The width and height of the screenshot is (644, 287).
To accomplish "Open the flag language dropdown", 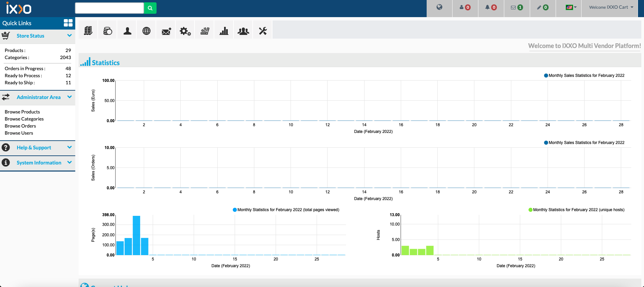I will (571, 7).
